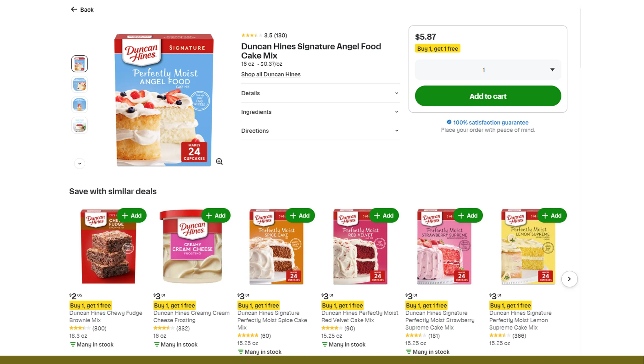Click the next arrow in similar deals carousel
The width and height of the screenshot is (644, 364).
pos(569,279)
